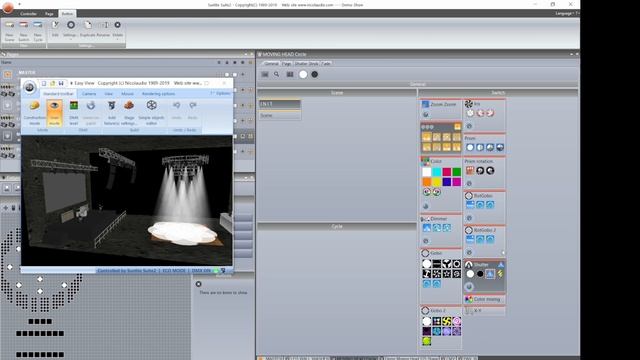Open the Page ribbon tab
The width and height of the screenshot is (640, 360).
(49, 13)
